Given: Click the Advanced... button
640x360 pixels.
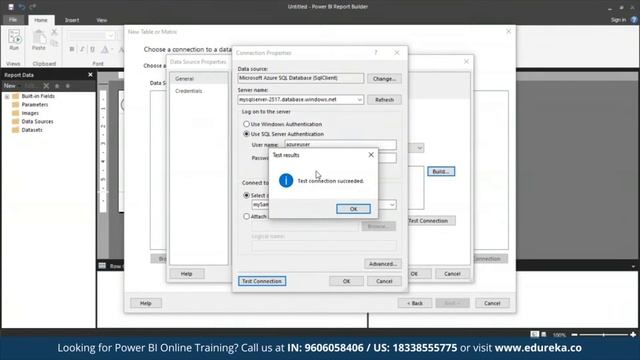Looking at the screenshot, I should [x=383, y=264].
